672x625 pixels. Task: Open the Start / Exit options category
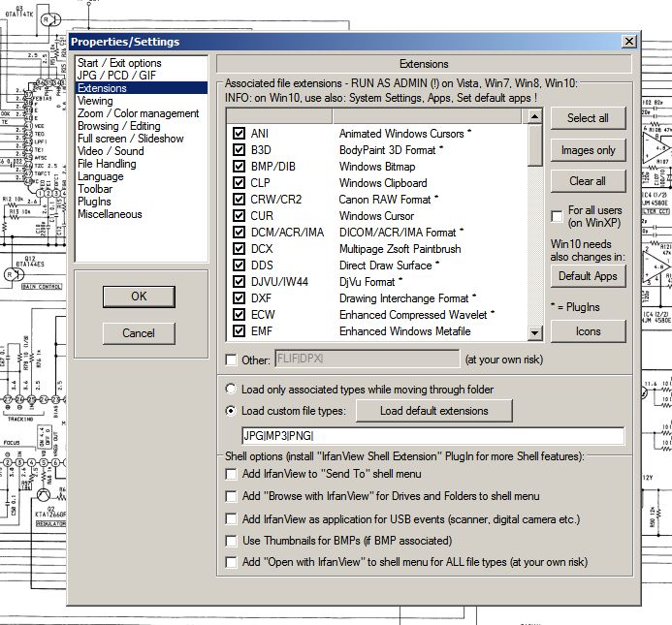click(x=141, y=63)
